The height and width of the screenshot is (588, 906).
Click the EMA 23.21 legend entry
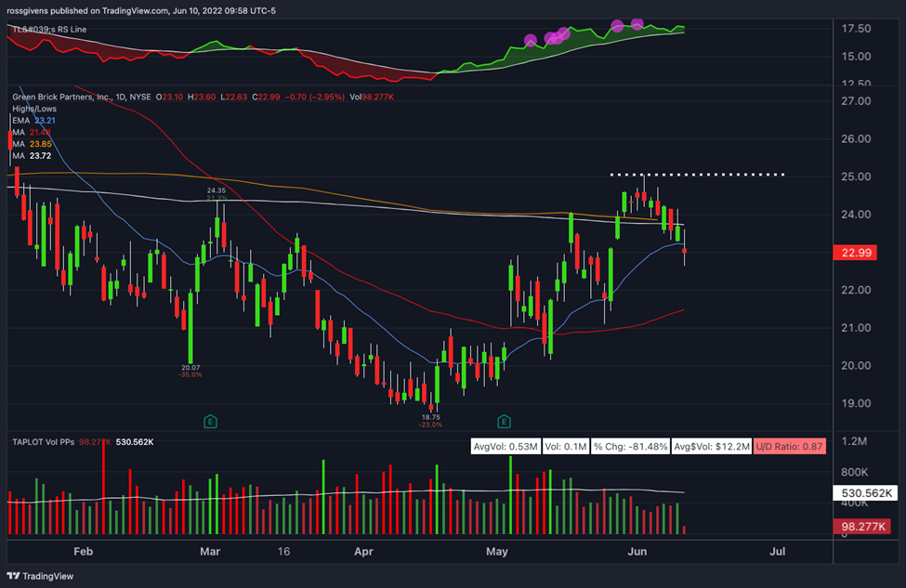33,120
